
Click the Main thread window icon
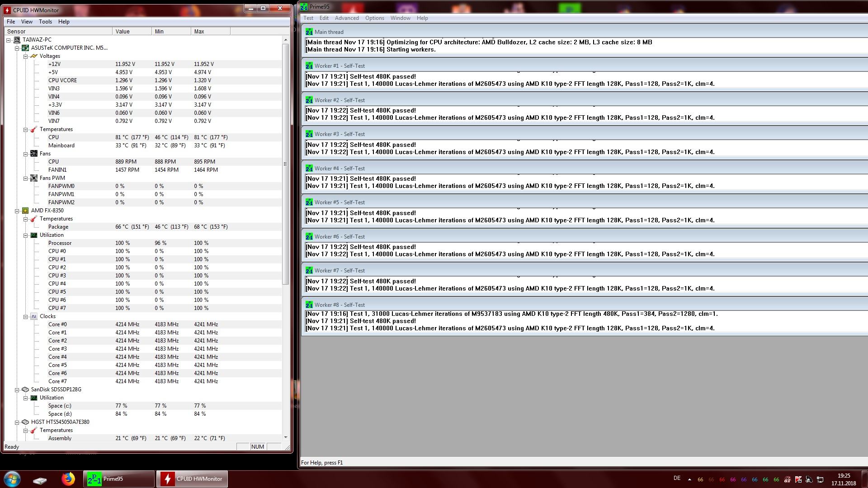[x=309, y=32]
